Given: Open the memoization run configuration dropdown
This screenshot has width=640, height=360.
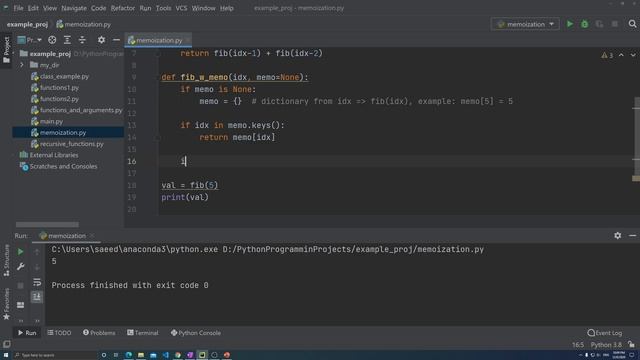Looking at the screenshot, I should (525, 24).
